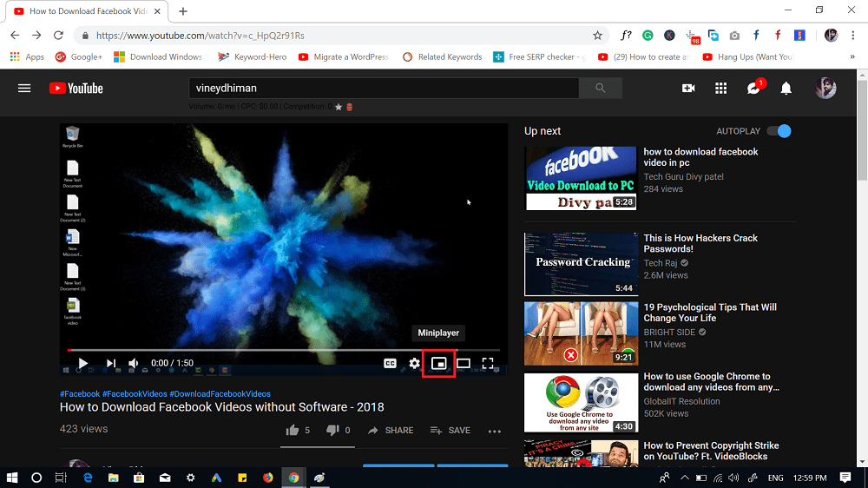The height and width of the screenshot is (488, 868).
Task: Click the Chrome address bar URL
Action: [x=201, y=36]
